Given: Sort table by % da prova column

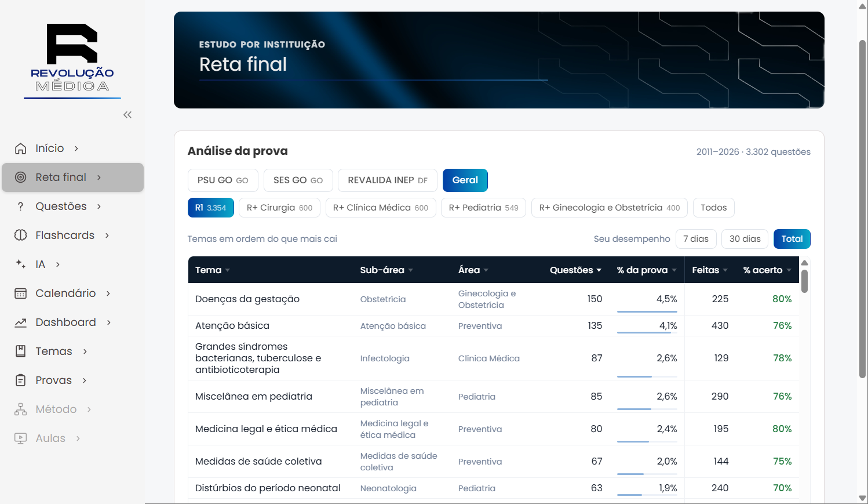Looking at the screenshot, I should 647,270.
